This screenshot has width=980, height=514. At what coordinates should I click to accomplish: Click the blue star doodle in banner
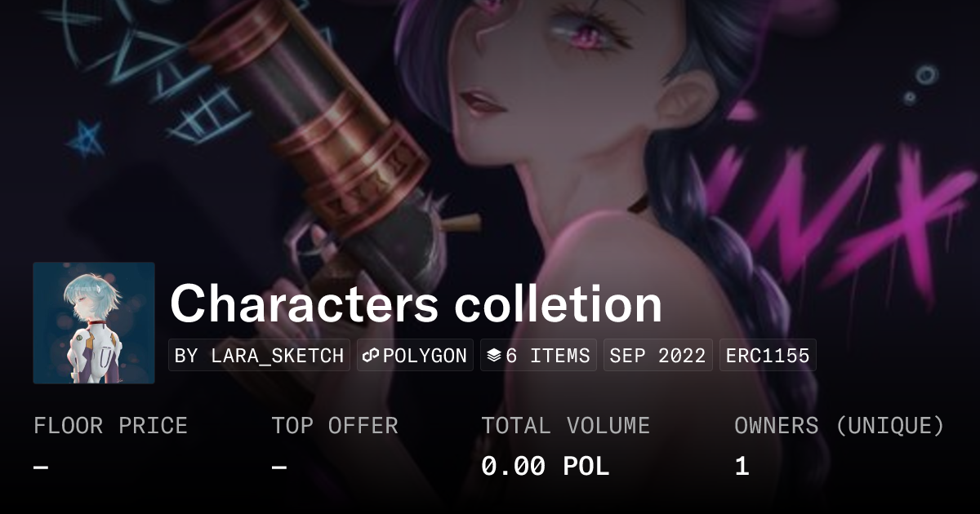[84, 139]
